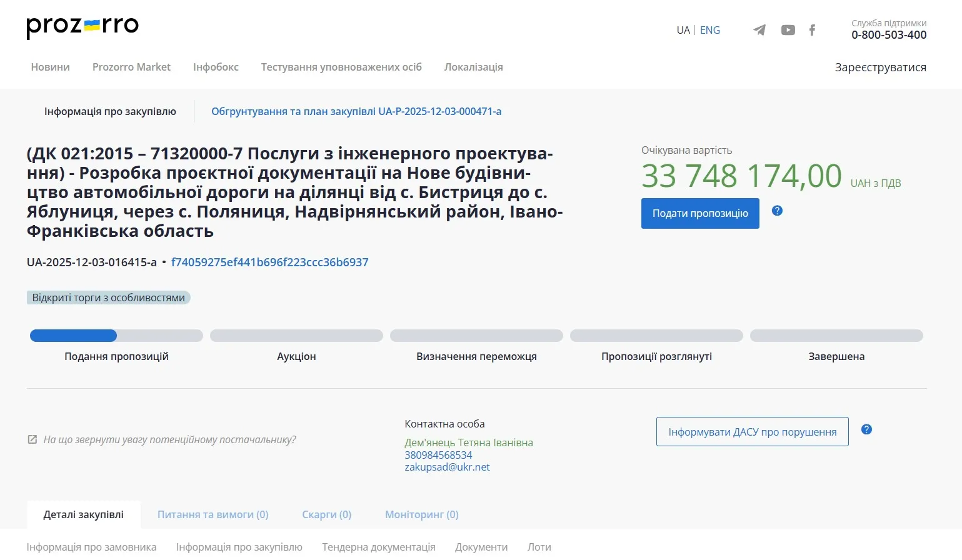Switch language to ENG
Screen dimensions: 962x560
click(x=709, y=29)
